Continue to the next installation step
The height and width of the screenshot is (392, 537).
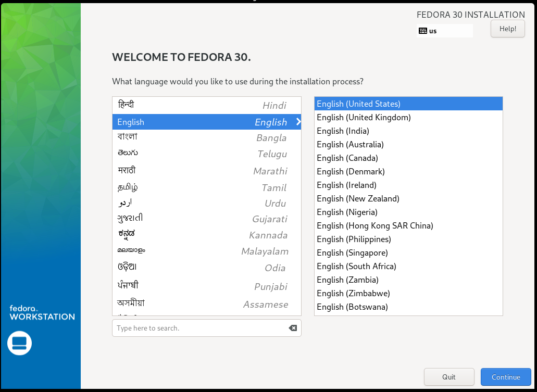pyautogui.click(x=506, y=377)
